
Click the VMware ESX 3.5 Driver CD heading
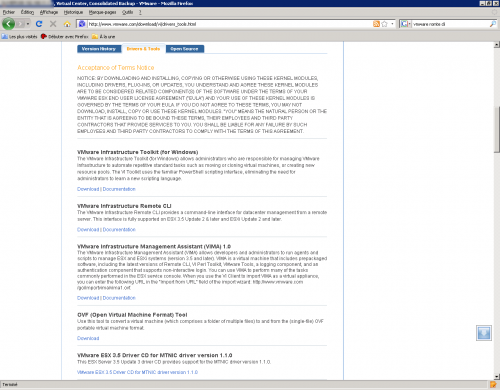tap(155, 355)
